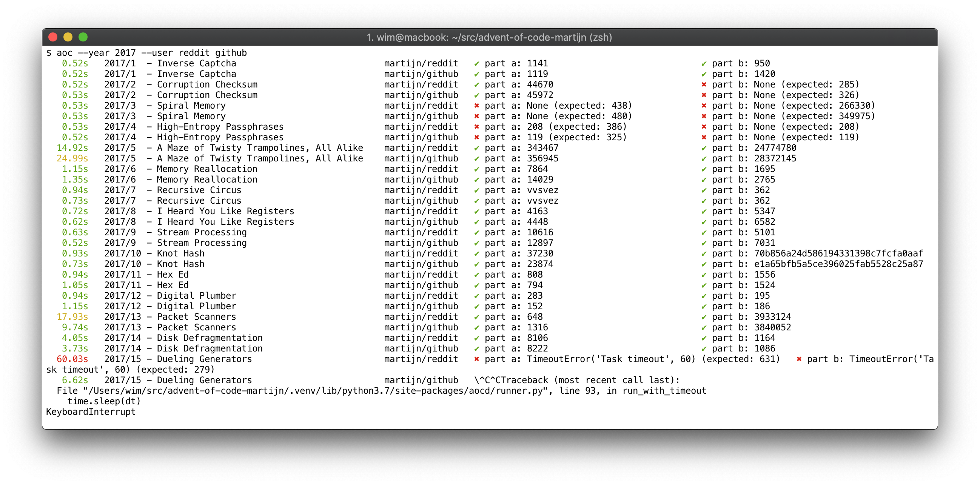Click the red cross beside High-Entropy Passphrases part b
Viewport: 980px width, 485px height.
pyautogui.click(x=704, y=127)
